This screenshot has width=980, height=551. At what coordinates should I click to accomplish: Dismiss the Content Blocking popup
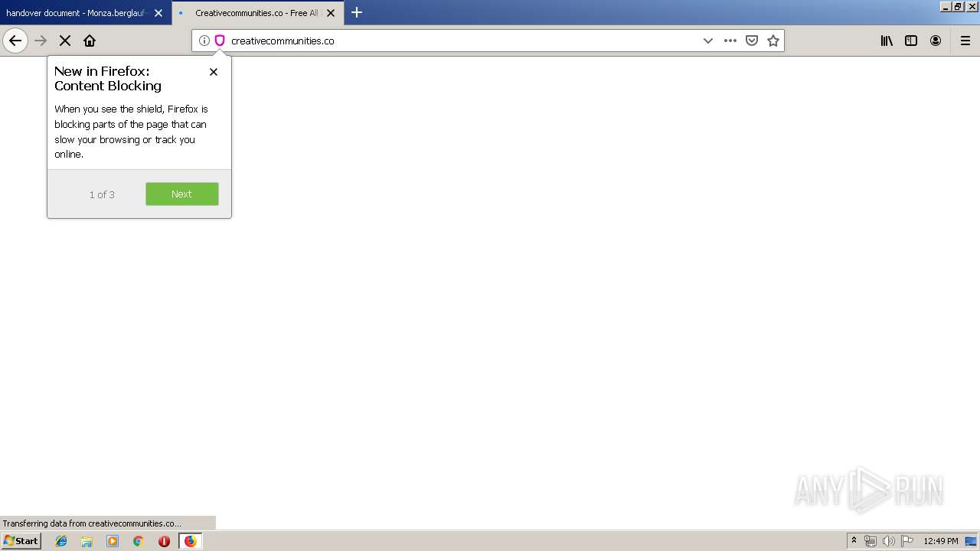[x=214, y=72]
